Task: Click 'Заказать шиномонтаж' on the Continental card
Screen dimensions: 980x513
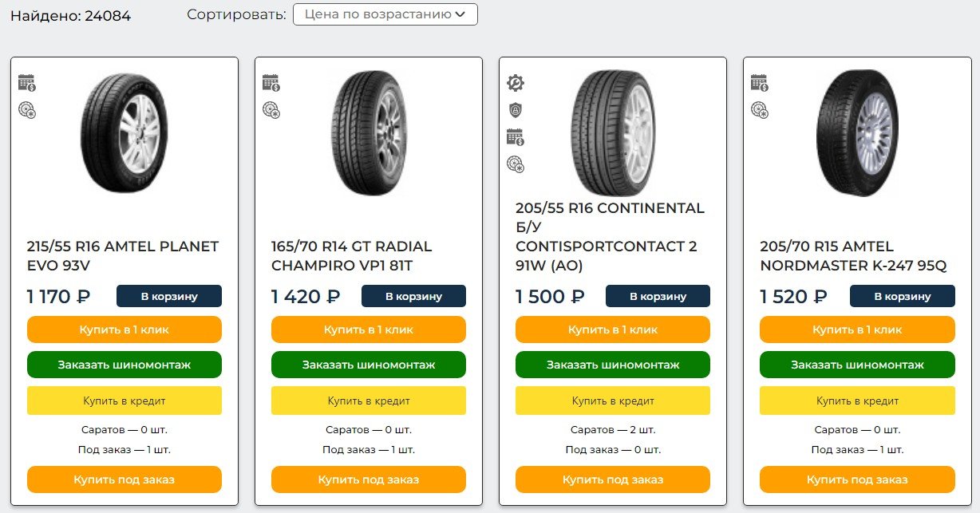Action: coord(613,365)
